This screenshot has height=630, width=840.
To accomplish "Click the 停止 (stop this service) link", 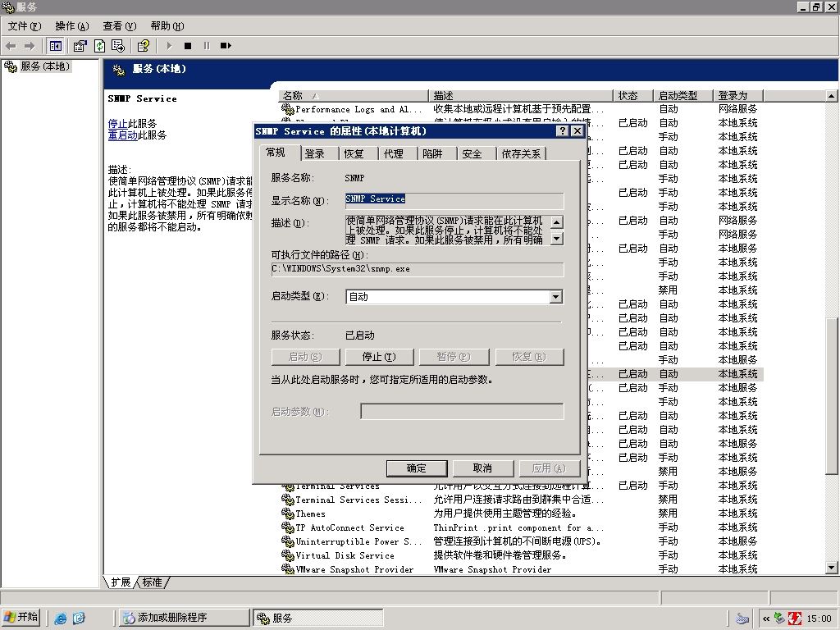I will [117, 123].
